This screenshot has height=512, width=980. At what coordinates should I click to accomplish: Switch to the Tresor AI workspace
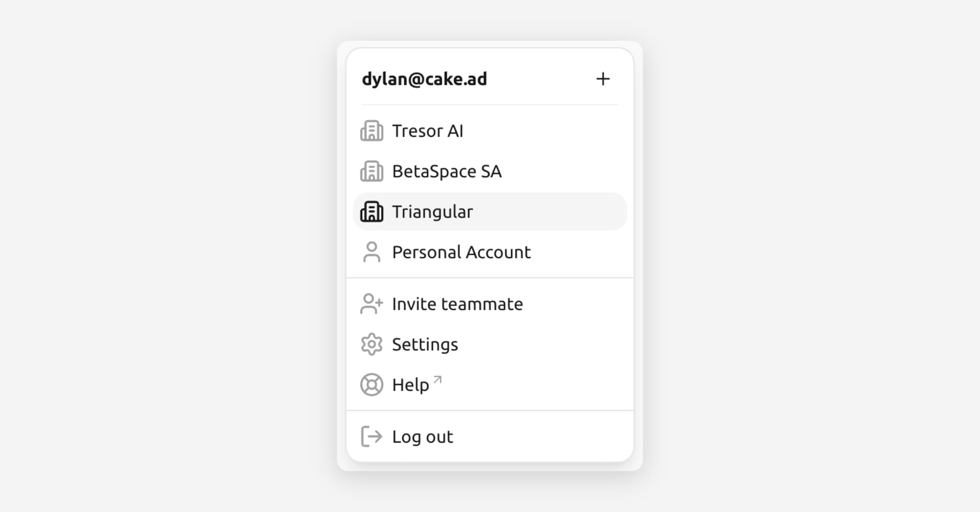[x=427, y=131]
